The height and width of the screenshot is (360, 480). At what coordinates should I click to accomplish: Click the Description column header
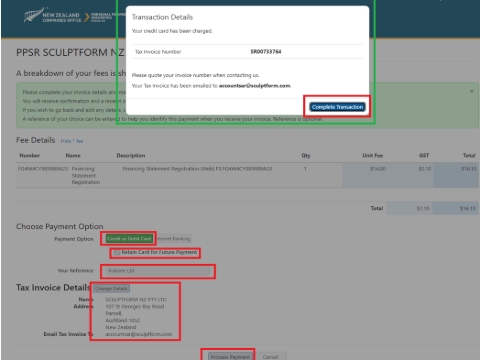131,156
